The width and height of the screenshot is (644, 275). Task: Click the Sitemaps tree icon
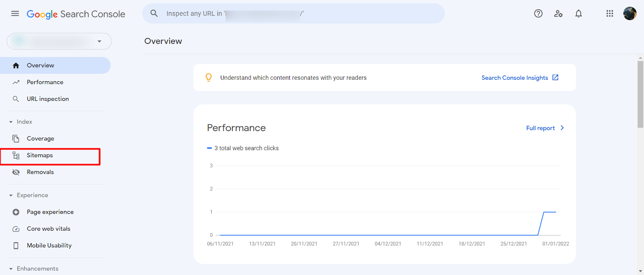(x=16, y=155)
